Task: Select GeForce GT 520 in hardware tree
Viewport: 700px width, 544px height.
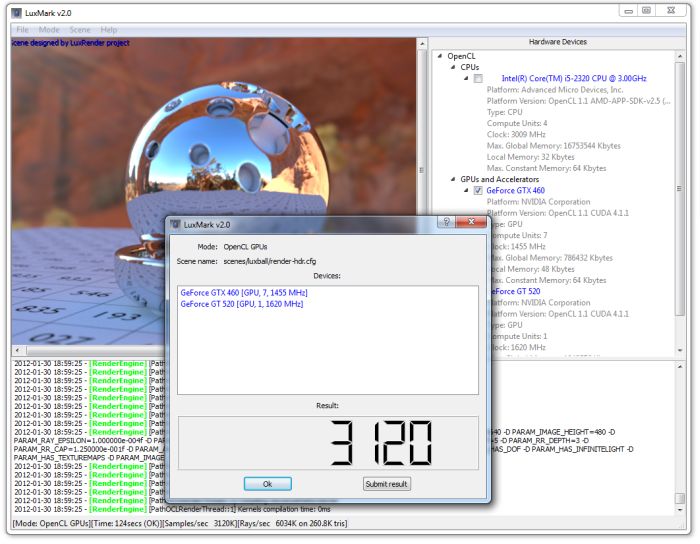Action: (x=516, y=291)
